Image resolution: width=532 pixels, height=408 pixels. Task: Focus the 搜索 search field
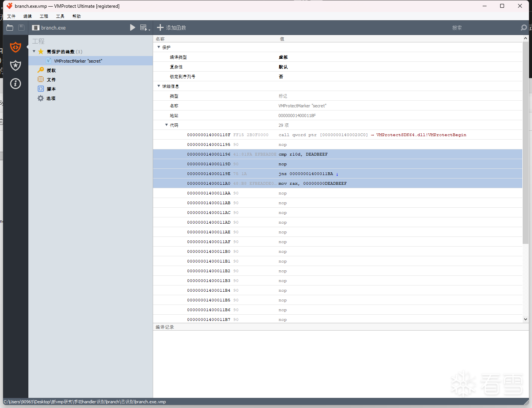click(x=457, y=28)
